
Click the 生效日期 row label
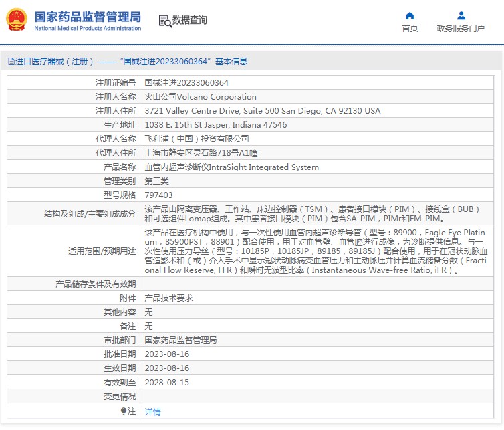tap(120, 368)
